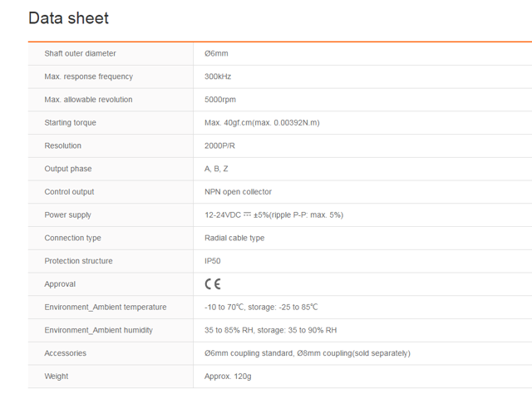Click the Data sheet heading

click(x=68, y=18)
